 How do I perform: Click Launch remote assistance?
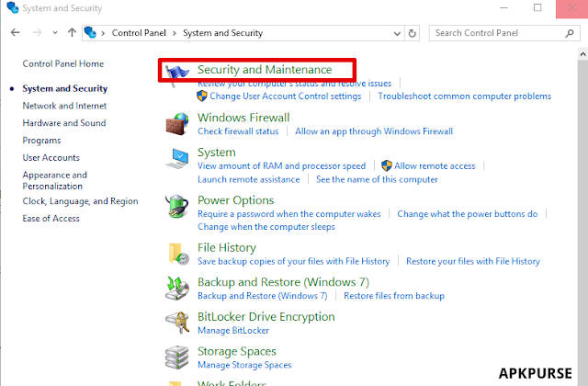click(249, 179)
